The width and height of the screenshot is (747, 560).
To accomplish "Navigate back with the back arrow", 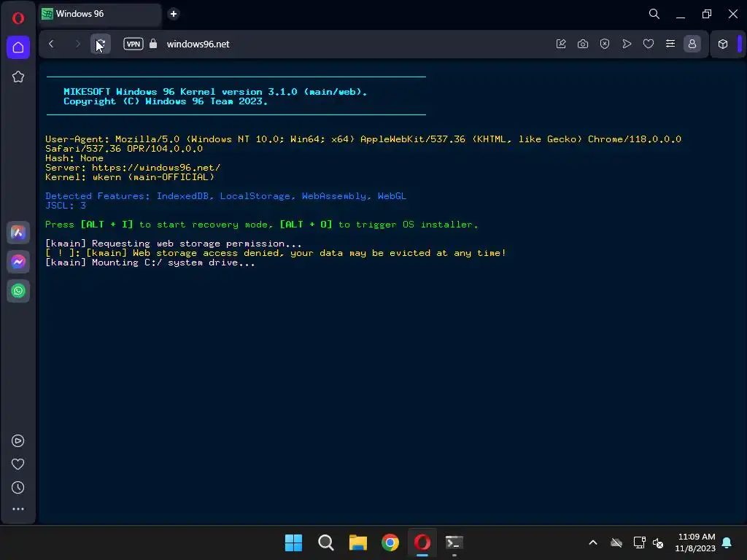I will point(52,44).
